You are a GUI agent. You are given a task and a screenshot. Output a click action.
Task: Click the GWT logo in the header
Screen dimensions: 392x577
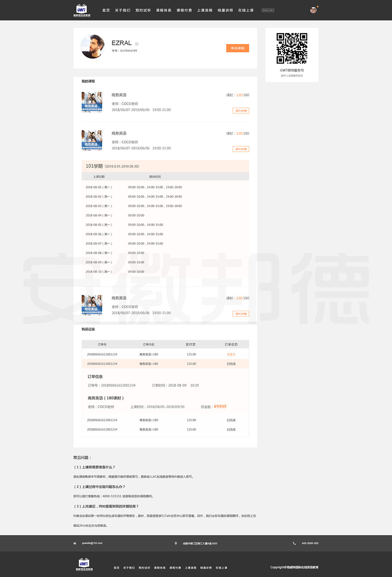click(82, 10)
